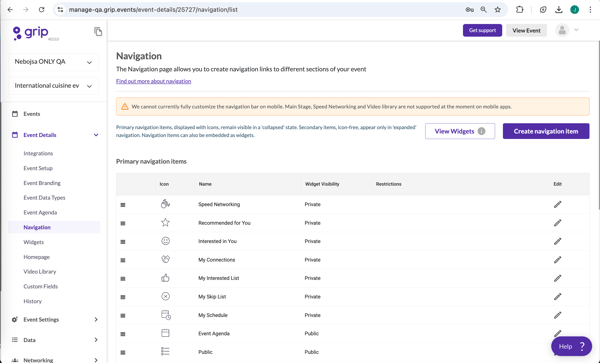Screen dimensions: 600x363
Task: Bookmark this page with the star icon
Action: 497,10
